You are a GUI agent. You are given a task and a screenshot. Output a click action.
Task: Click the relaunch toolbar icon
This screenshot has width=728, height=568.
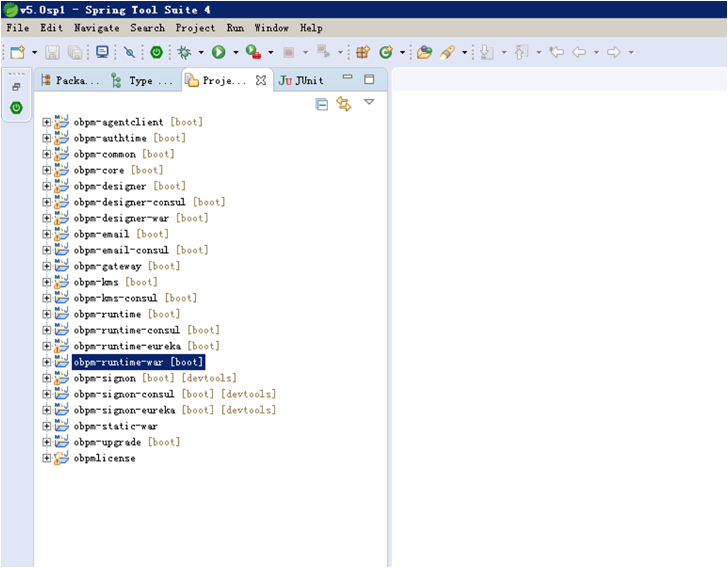(x=323, y=52)
